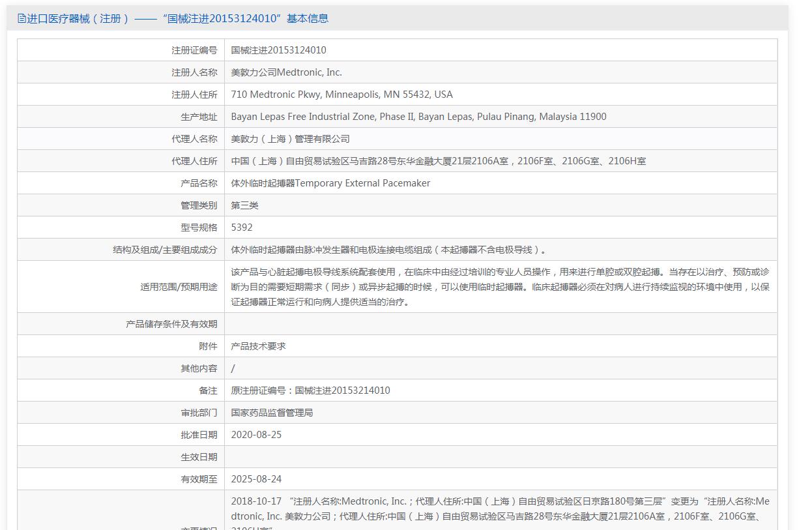
Task: Click the 产品储存条件及有效期 row label
Action: pyautogui.click(x=171, y=324)
